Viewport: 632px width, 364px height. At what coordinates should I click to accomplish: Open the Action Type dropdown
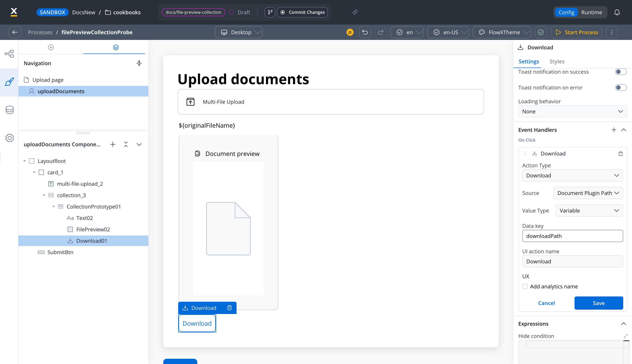click(x=573, y=175)
